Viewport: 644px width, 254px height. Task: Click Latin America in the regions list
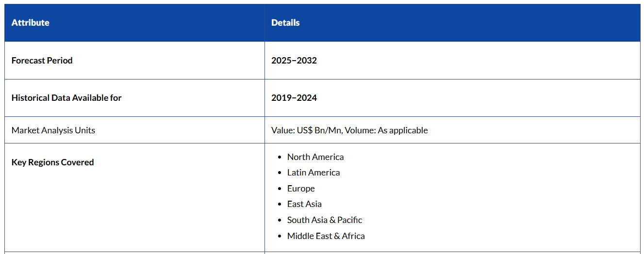point(314,173)
